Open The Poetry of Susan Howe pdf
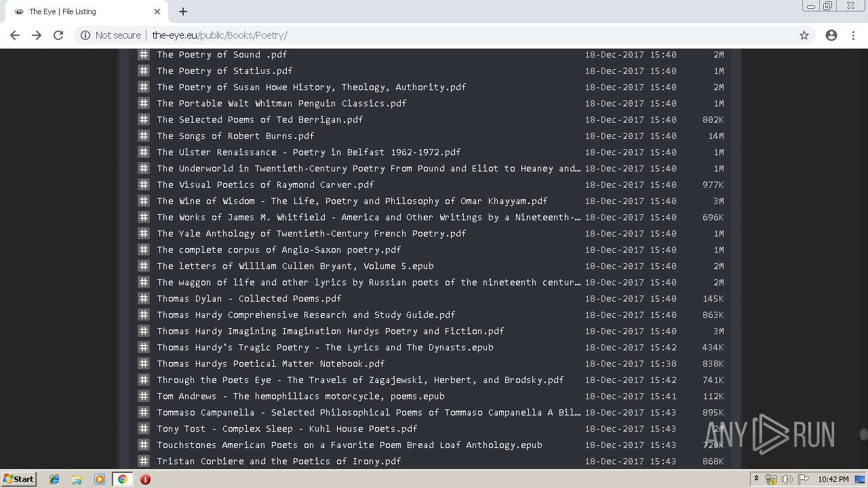 click(x=311, y=87)
